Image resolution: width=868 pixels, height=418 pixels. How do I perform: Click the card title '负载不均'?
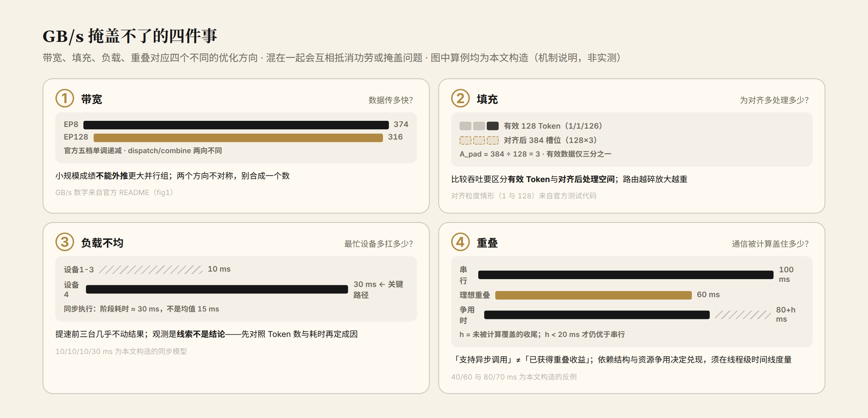tap(102, 243)
